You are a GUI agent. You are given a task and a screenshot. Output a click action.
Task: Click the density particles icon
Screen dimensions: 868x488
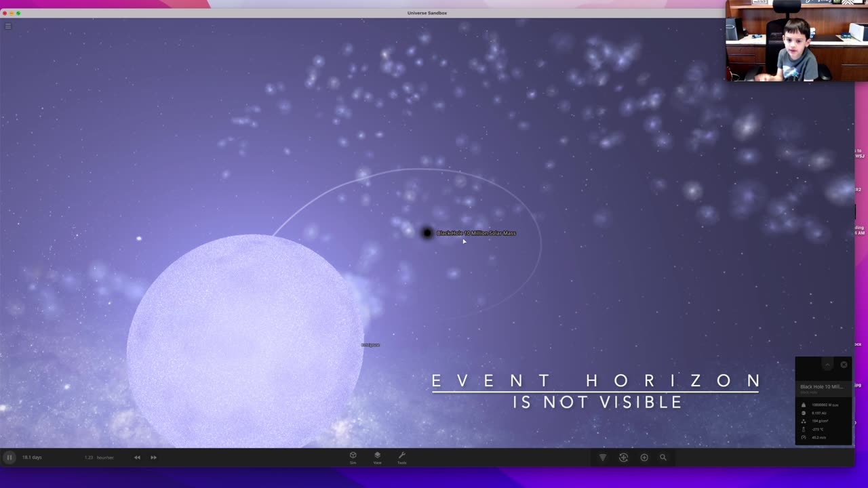tap(804, 421)
